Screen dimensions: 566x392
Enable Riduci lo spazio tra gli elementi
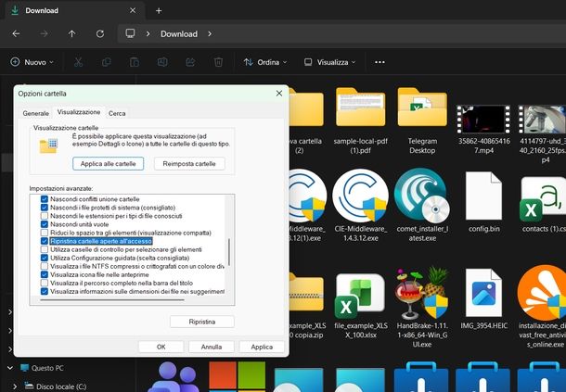click(45, 233)
